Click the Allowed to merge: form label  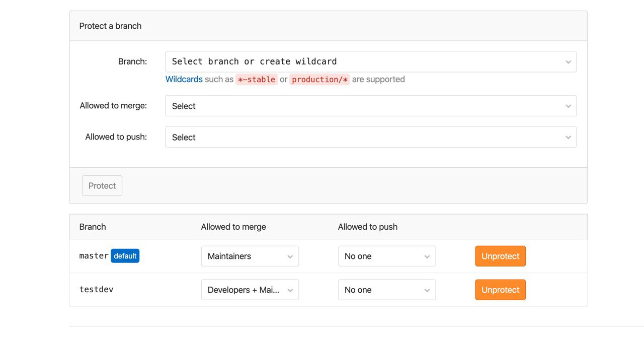(113, 105)
